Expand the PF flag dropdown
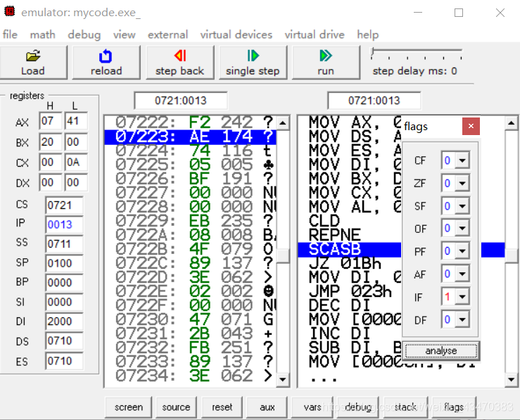Screen dimensions: 520x420 462,251
